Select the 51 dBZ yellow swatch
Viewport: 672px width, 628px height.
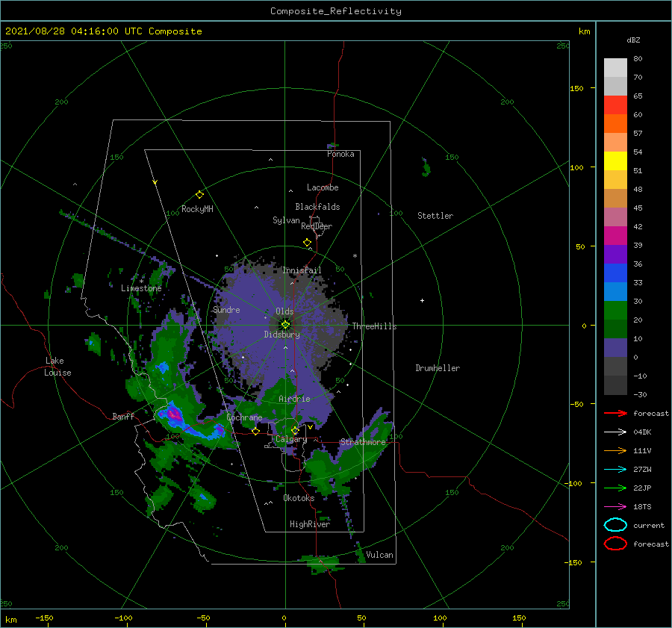615,161
